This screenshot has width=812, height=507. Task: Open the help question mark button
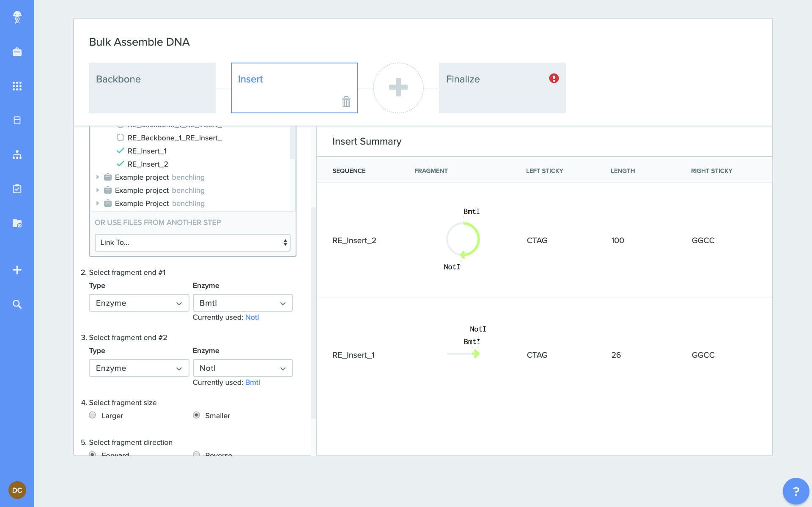click(x=796, y=491)
